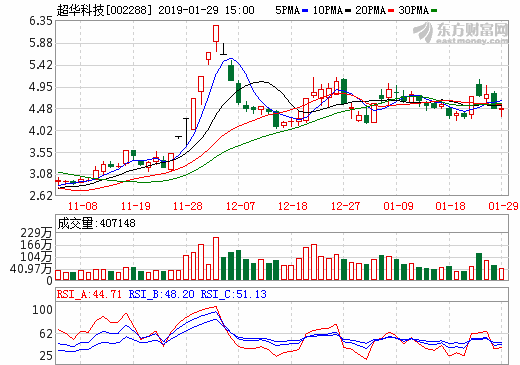The height and width of the screenshot is (365, 520).
Task: Click the stock title 超华科技[002288]
Action: click(x=104, y=10)
